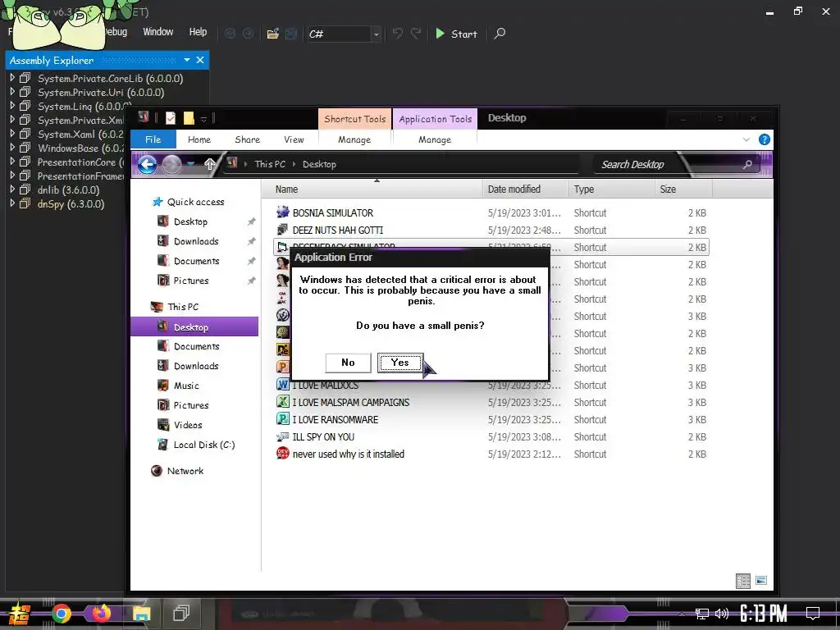This screenshot has width=840, height=630.
Task: Click Explorer forward navigation arrow
Action: point(171,164)
